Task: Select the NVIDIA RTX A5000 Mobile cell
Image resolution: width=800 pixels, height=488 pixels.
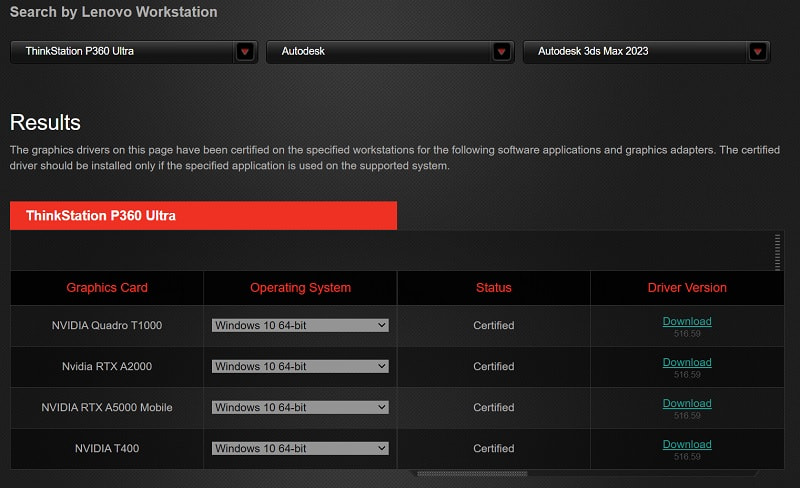Action: 107,407
